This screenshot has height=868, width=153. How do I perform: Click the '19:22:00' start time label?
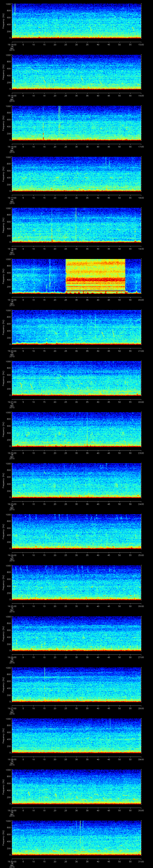pyautogui.click(x=12, y=453)
